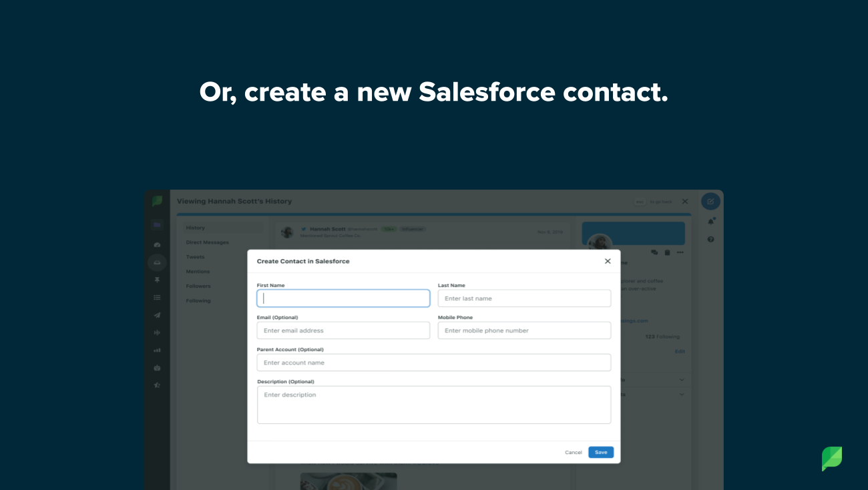This screenshot has height=490, width=868.
Task: Select the Feeds list icon
Action: click(x=157, y=298)
